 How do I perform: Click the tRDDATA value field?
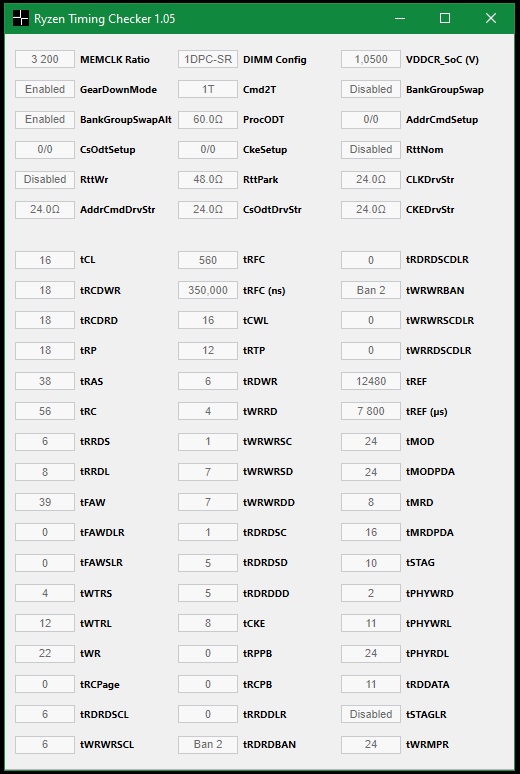click(371, 684)
